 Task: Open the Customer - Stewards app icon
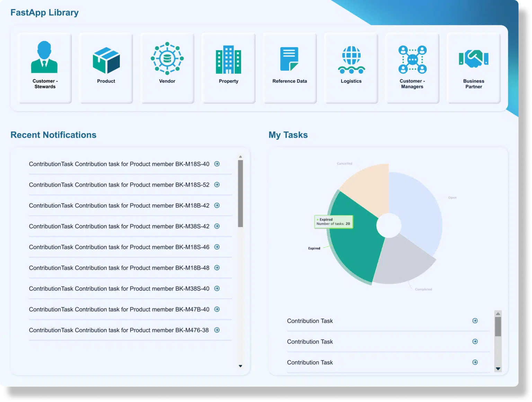tap(44, 57)
